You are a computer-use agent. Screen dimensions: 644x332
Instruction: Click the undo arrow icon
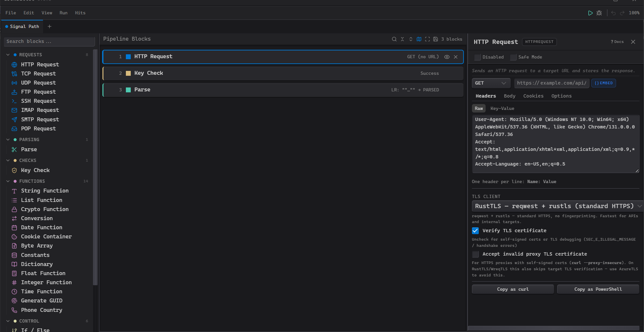[613, 13]
